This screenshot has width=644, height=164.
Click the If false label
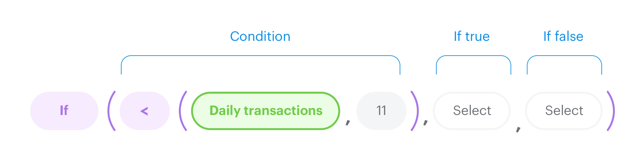pos(563,36)
